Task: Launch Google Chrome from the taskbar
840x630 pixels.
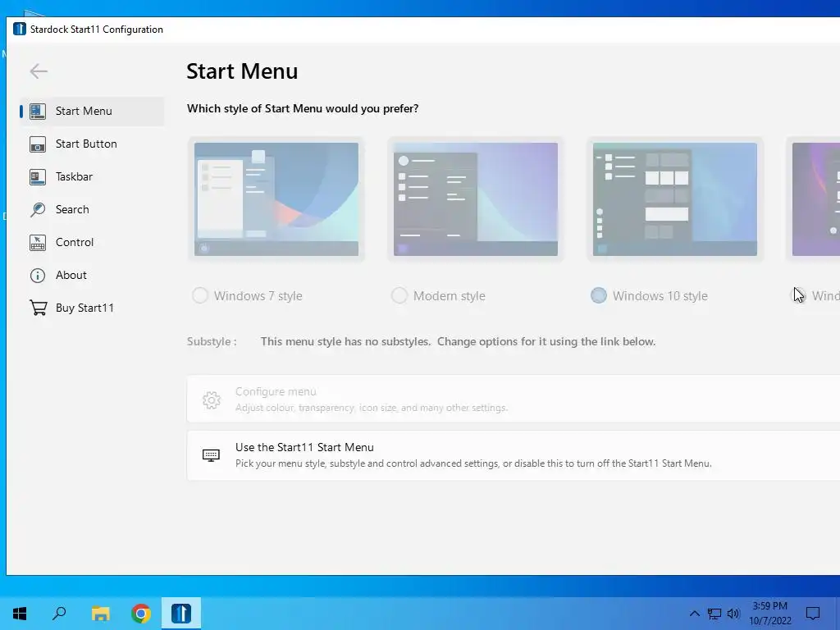Action: tap(141, 614)
